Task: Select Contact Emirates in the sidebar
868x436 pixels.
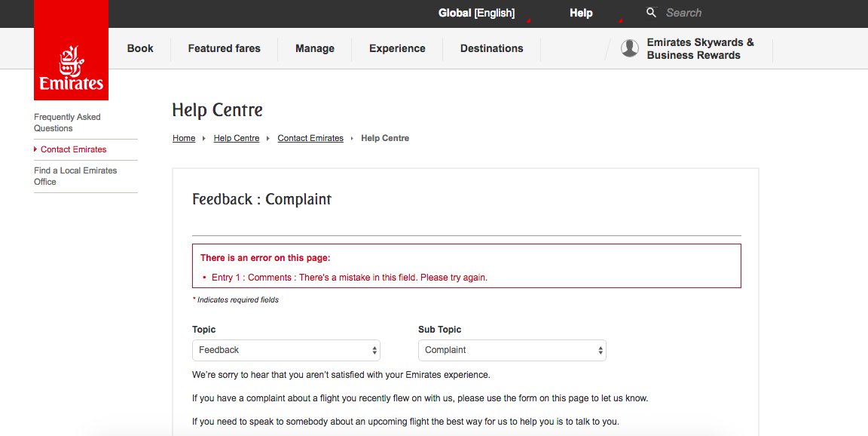Action: pyautogui.click(x=74, y=149)
